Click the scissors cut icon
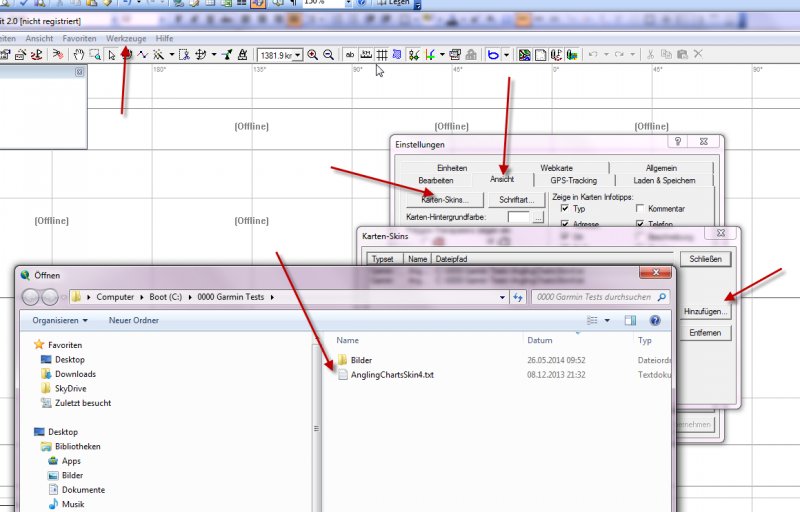Viewport: 800px width, 512px height. click(x=650, y=54)
